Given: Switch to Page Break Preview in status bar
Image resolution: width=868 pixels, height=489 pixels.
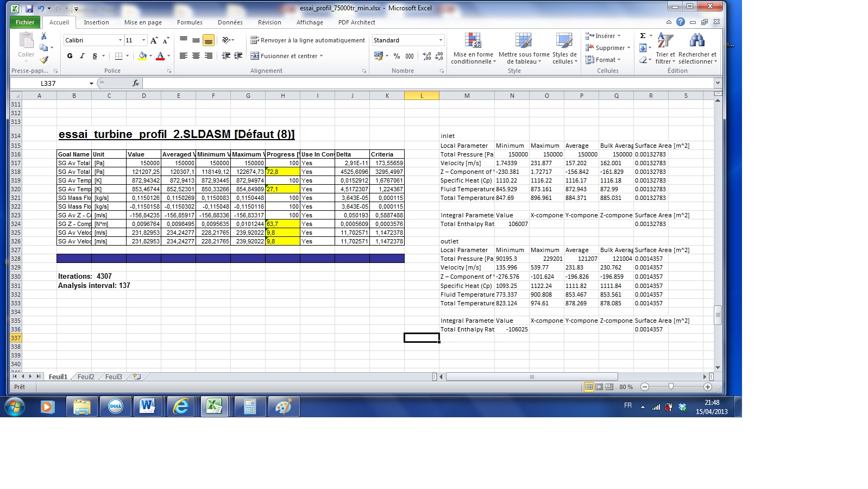Looking at the screenshot, I should [x=609, y=387].
